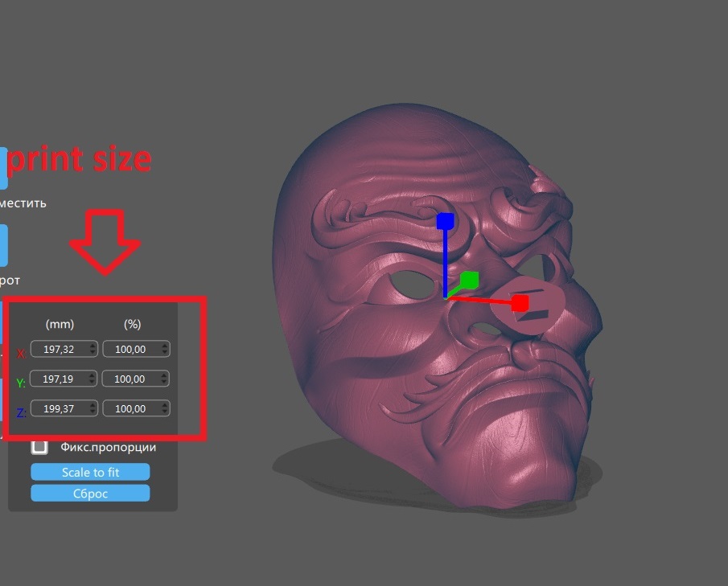Click the blue Z axis label in scale panel
The height and width of the screenshot is (586, 728).
pos(20,411)
